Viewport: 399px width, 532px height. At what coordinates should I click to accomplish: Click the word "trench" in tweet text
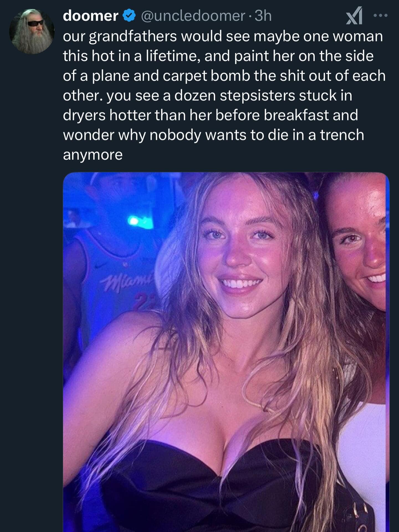pos(342,135)
